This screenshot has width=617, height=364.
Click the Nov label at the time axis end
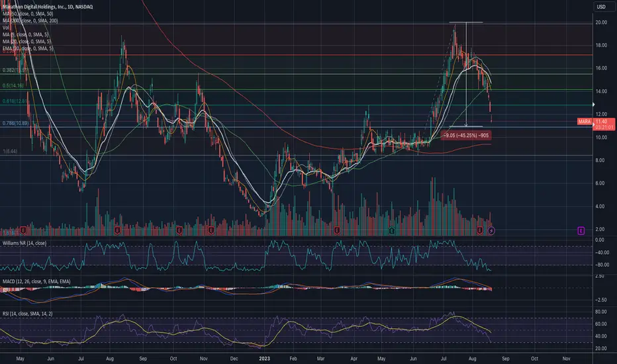(566, 359)
